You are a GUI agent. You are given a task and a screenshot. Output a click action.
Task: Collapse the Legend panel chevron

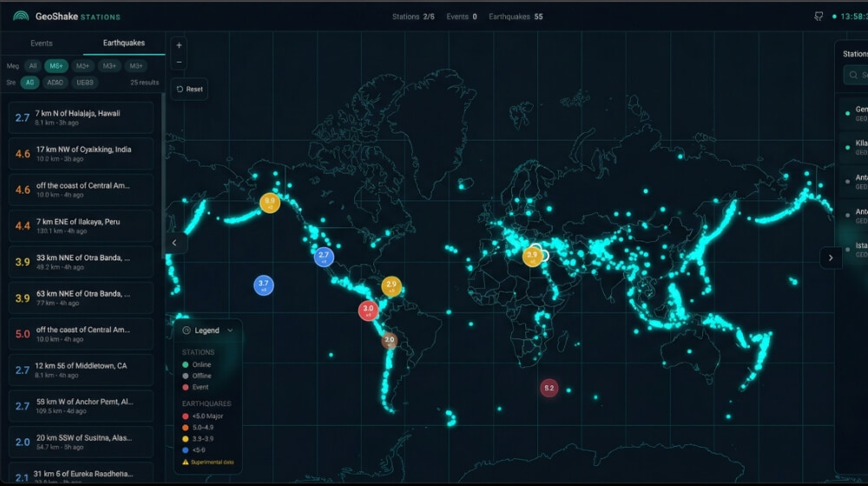point(230,331)
